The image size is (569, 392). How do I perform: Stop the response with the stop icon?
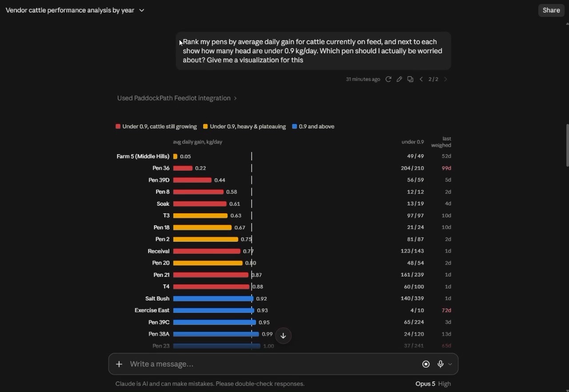tap(426, 364)
